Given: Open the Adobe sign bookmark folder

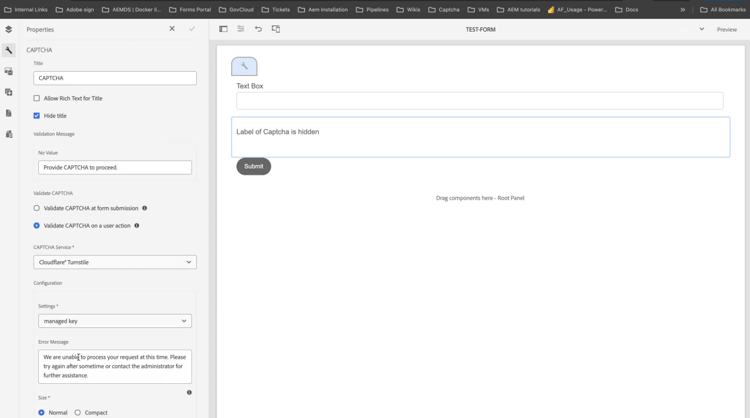Looking at the screenshot, I should coord(75,10).
